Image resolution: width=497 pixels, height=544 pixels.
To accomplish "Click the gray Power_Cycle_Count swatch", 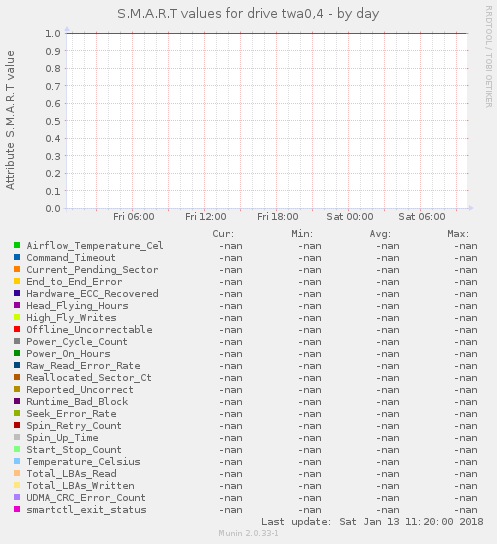I will [17, 341].
